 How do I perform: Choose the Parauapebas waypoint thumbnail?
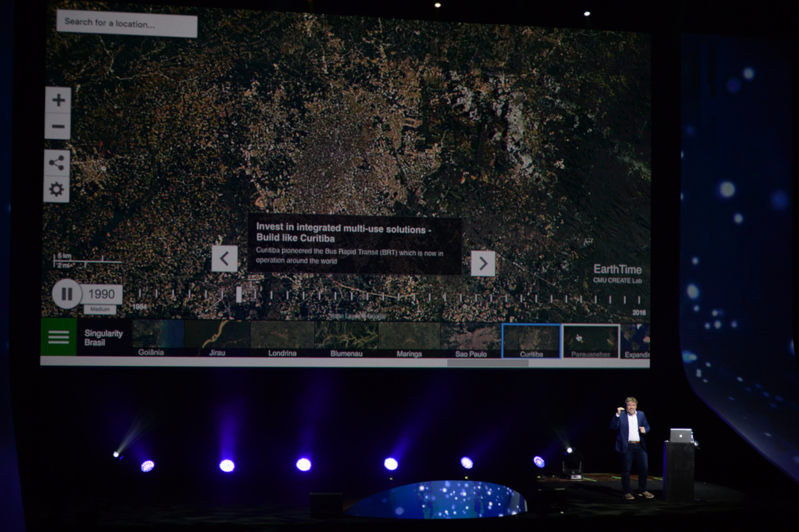coord(591,341)
